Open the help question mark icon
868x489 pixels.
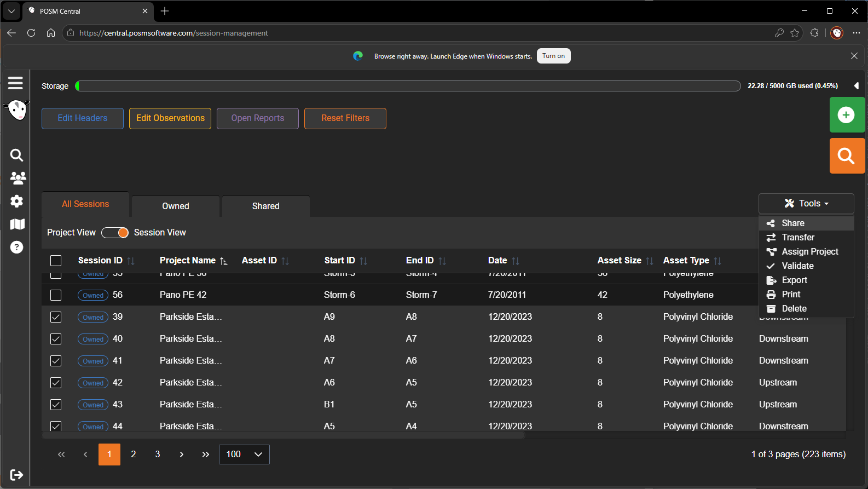pos(17,248)
